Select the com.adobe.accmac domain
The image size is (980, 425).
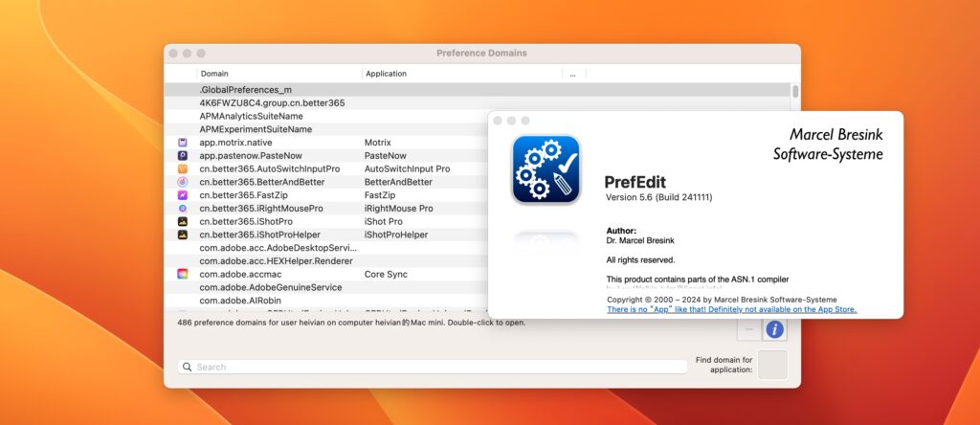coord(239,274)
